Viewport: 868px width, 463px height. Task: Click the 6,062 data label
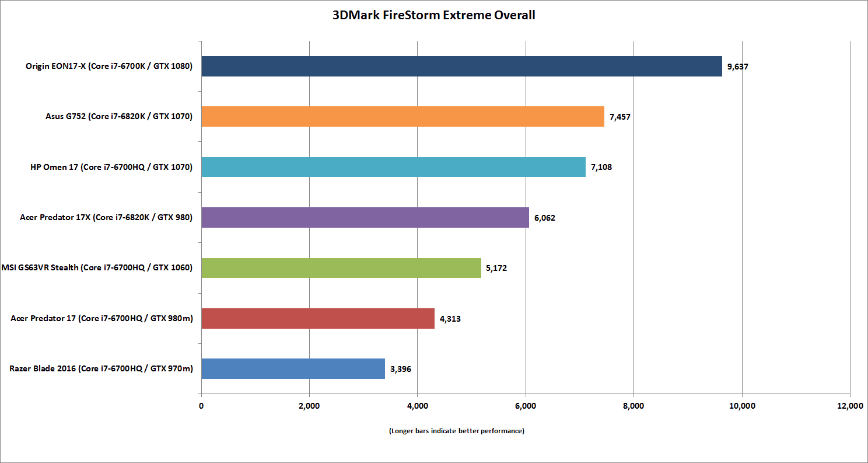pos(544,218)
